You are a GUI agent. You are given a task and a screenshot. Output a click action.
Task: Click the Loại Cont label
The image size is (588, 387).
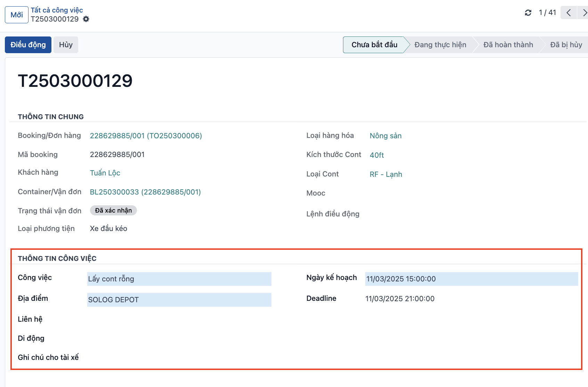coord(322,174)
